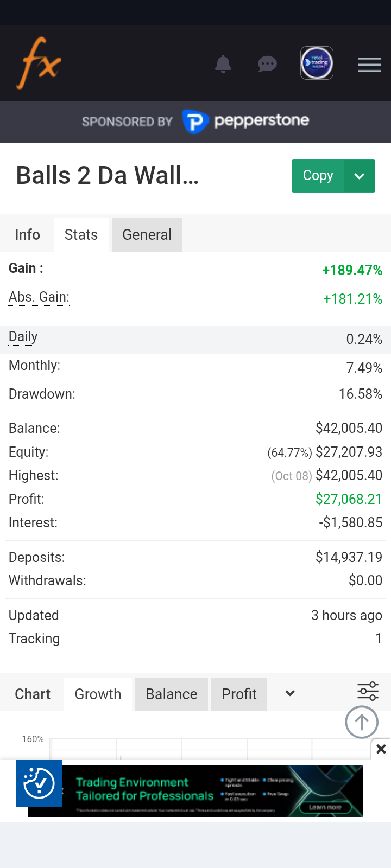Open the fx Myfxbook logo home
This screenshot has width=391, height=868.
click(39, 63)
